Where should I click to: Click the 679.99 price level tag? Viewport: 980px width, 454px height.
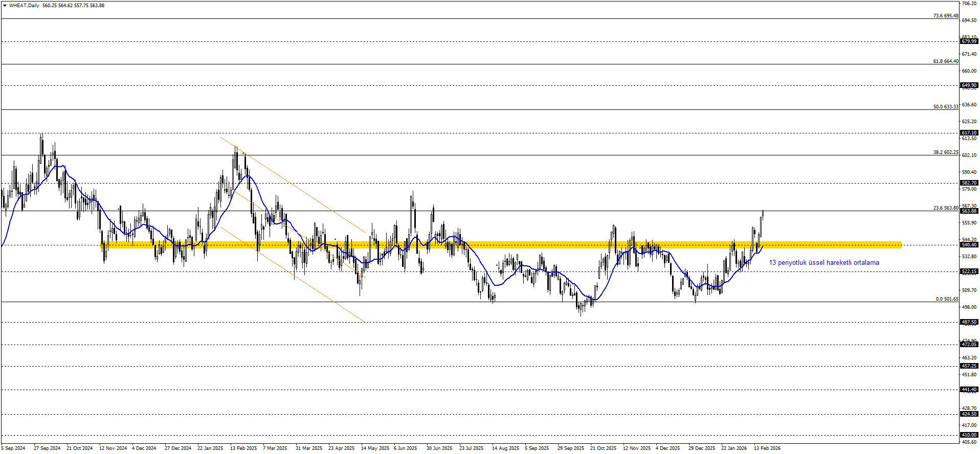pyautogui.click(x=969, y=41)
